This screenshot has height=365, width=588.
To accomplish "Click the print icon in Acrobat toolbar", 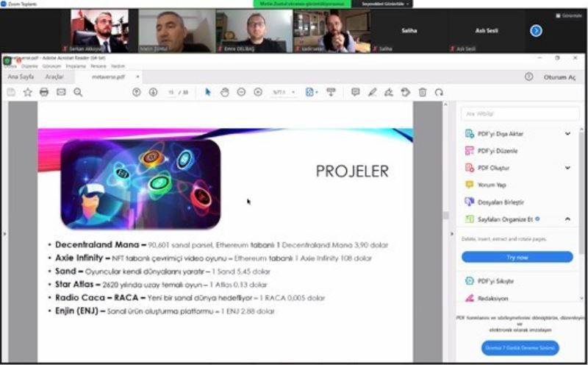I will [44, 92].
